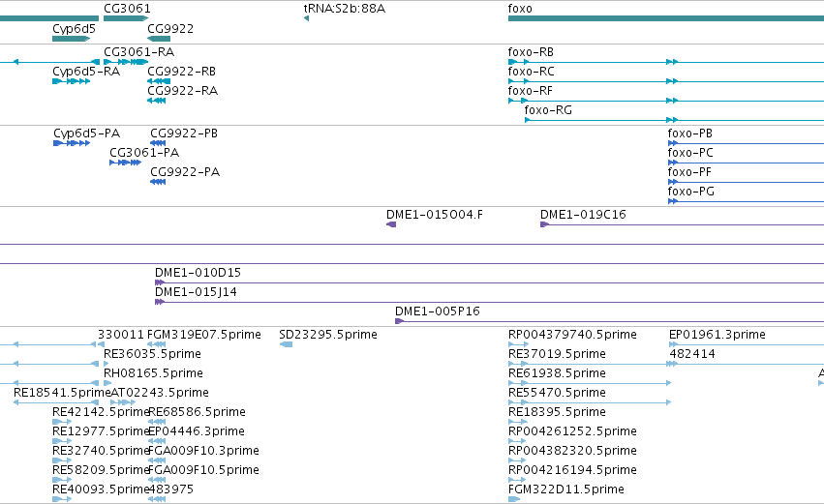Click the DME1-015O04.F feature glyph
Screen dimensions: 824x504
click(391, 224)
